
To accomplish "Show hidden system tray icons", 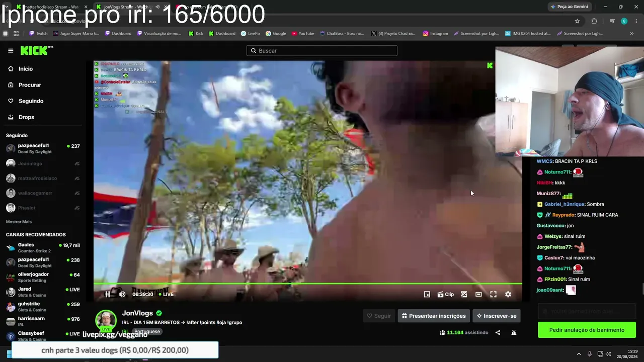I will click(579, 354).
